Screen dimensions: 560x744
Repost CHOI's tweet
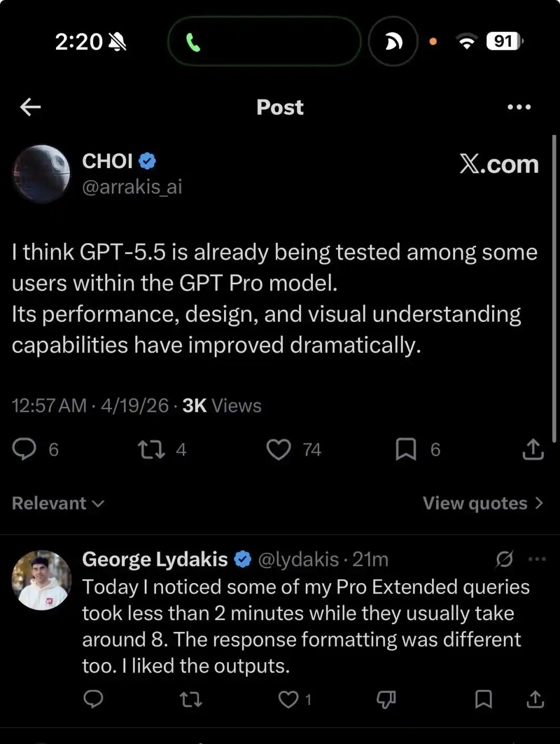(x=152, y=450)
